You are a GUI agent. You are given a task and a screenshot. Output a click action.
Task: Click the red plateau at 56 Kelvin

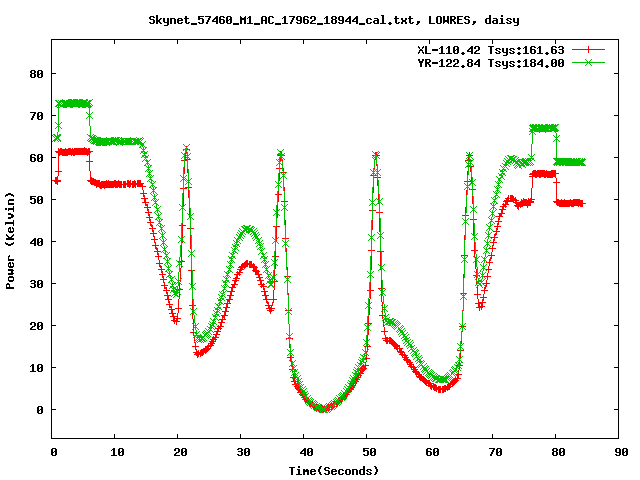tap(544, 173)
